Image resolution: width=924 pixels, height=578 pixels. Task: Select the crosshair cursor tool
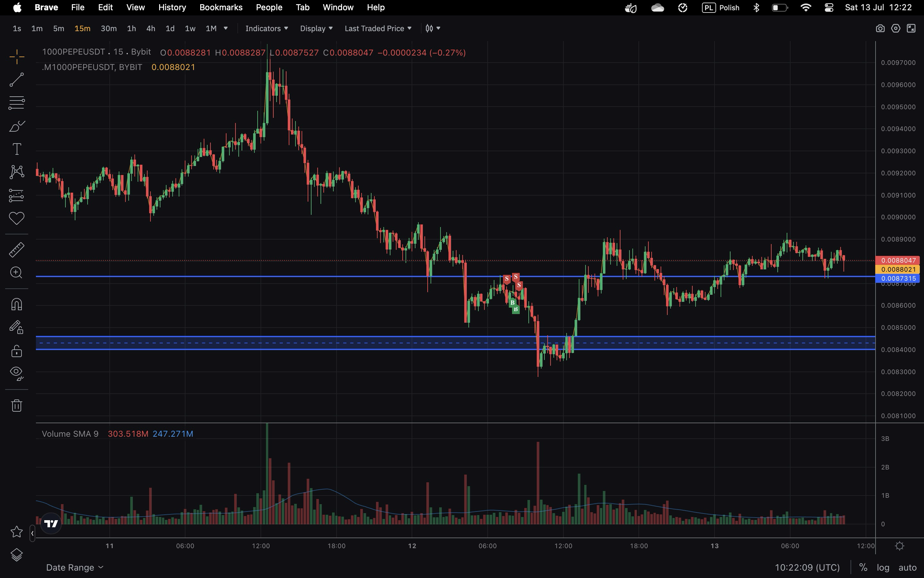[x=17, y=57]
